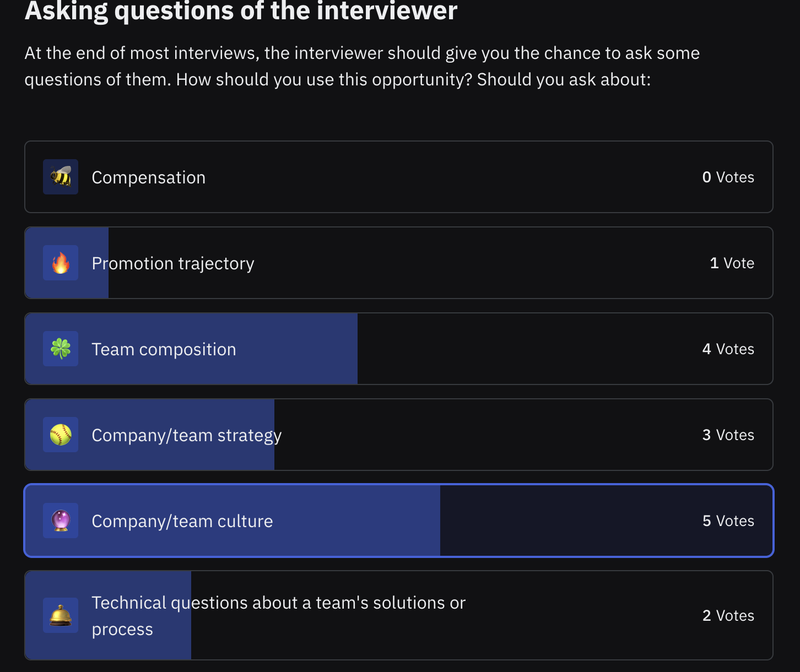Click the "2 Votes" count label
800x672 pixels.
coord(728,616)
